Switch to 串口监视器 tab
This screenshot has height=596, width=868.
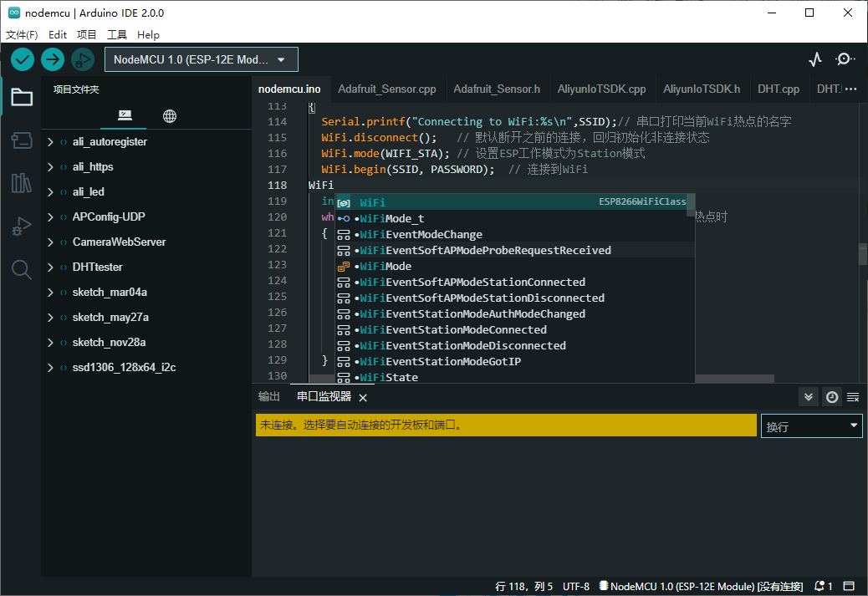click(x=324, y=397)
